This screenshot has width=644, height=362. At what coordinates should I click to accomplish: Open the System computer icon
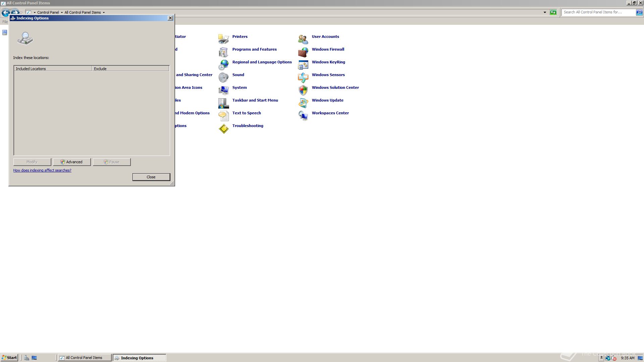tap(223, 90)
